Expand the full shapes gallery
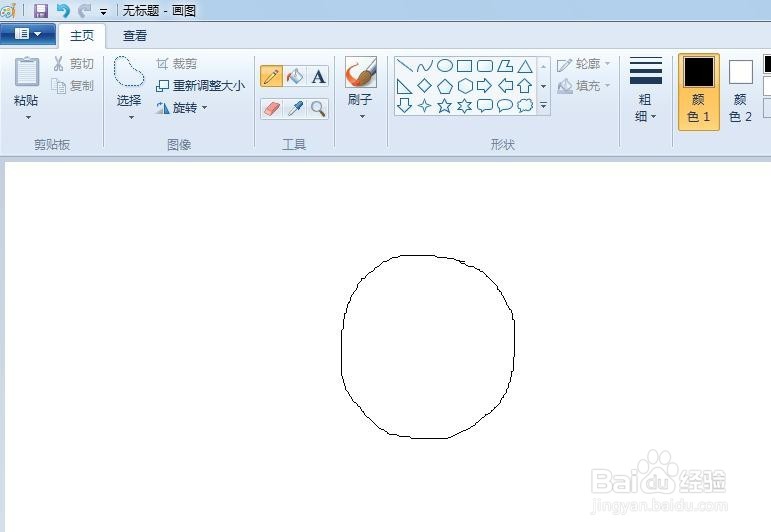 pyautogui.click(x=543, y=105)
